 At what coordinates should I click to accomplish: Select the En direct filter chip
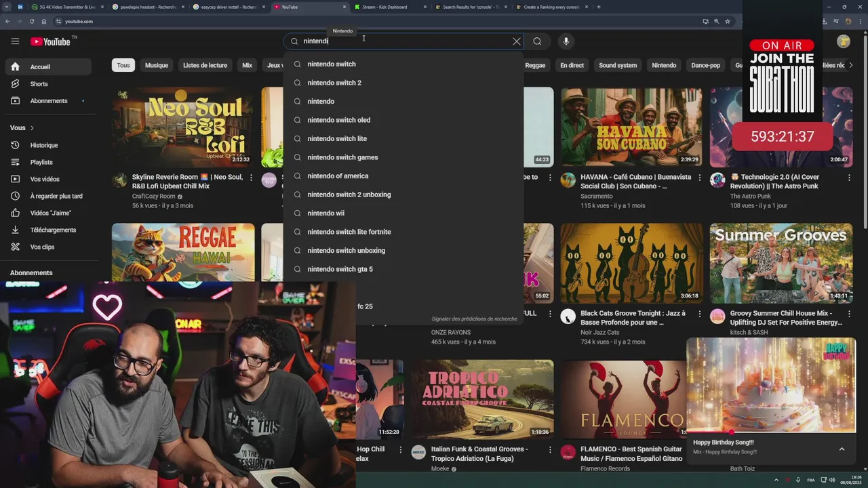[572, 65]
